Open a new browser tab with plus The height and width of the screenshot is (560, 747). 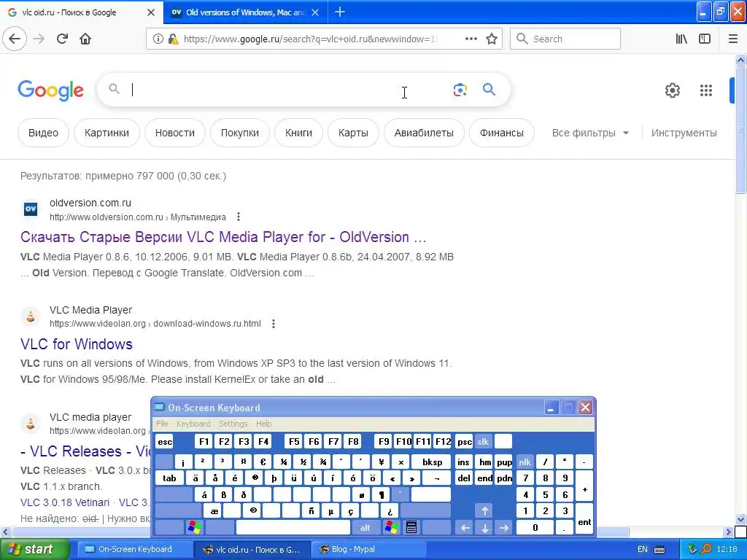[340, 12]
